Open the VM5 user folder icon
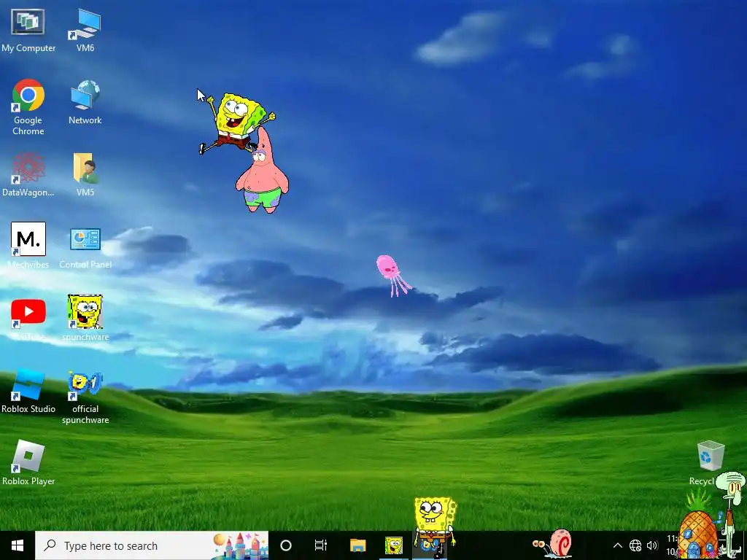Screen dimensions: 747x560 [x=85, y=174]
